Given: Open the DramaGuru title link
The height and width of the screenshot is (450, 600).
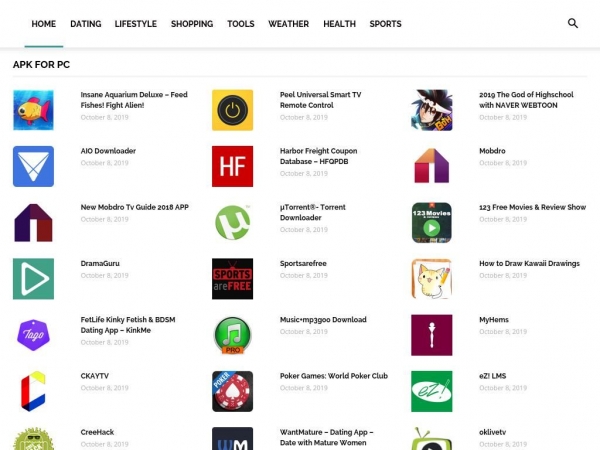Looking at the screenshot, I should [100, 263].
